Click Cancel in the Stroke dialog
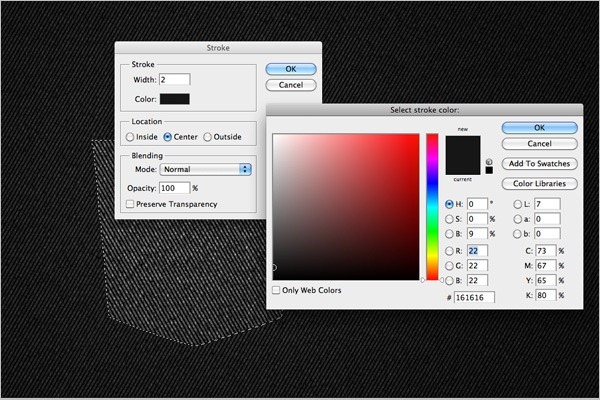The image size is (600, 400). click(x=291, y=85)
